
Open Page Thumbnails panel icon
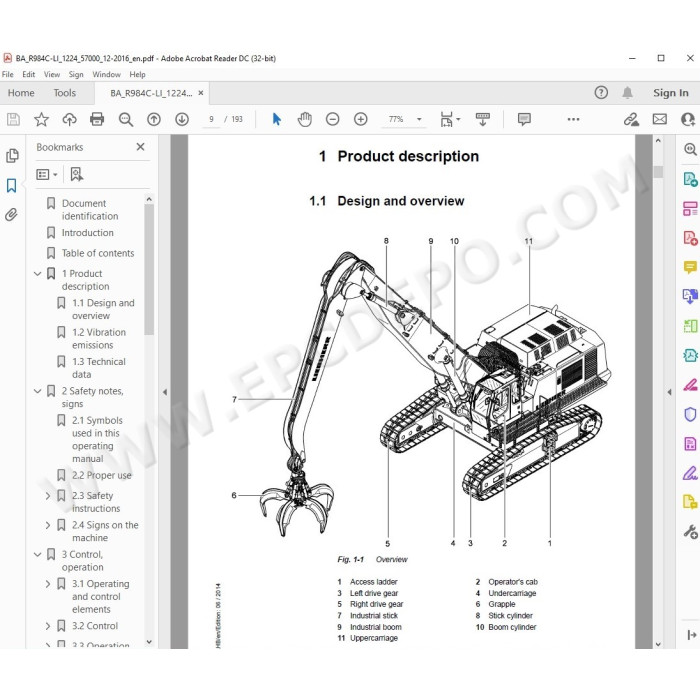coord(12,156)
